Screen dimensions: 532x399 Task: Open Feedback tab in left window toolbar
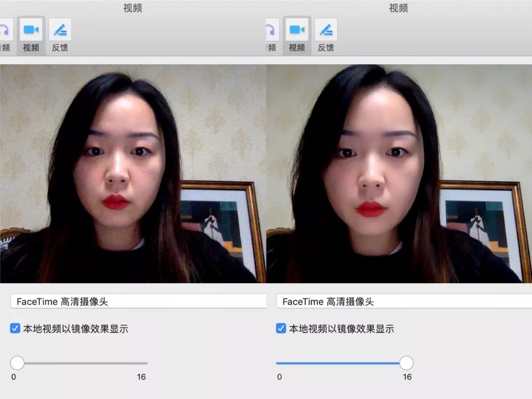(60, 36)
